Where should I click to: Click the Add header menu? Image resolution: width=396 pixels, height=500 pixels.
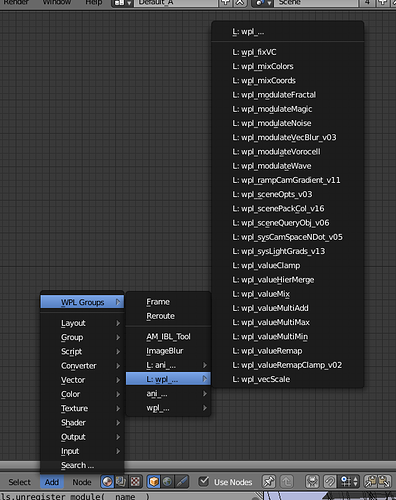click(52, 482)
